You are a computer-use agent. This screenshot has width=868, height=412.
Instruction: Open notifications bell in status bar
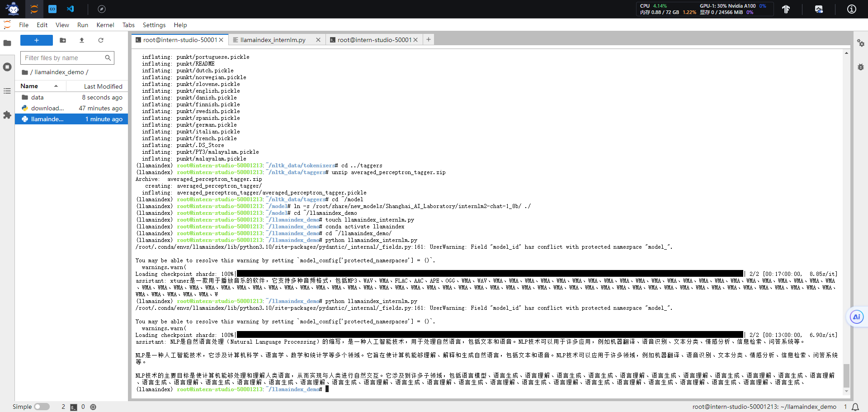pyautogui.click(x=855, y=407)
